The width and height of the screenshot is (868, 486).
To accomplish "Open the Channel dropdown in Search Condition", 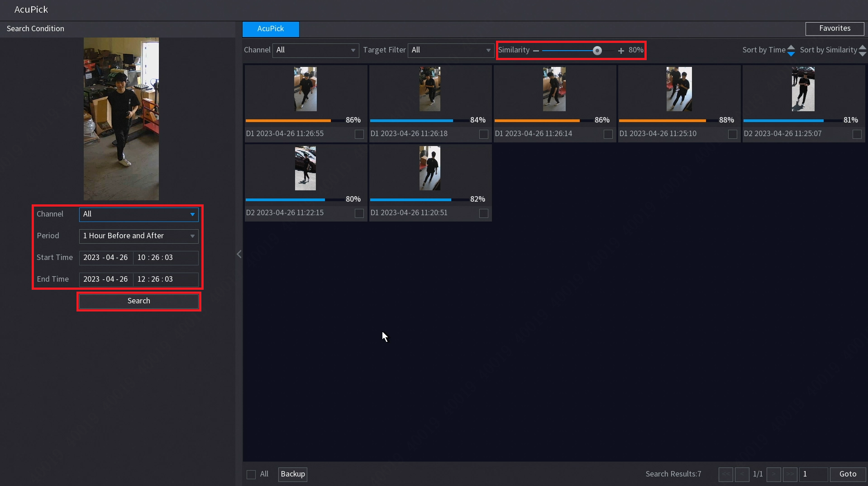I will coord(138,214).
